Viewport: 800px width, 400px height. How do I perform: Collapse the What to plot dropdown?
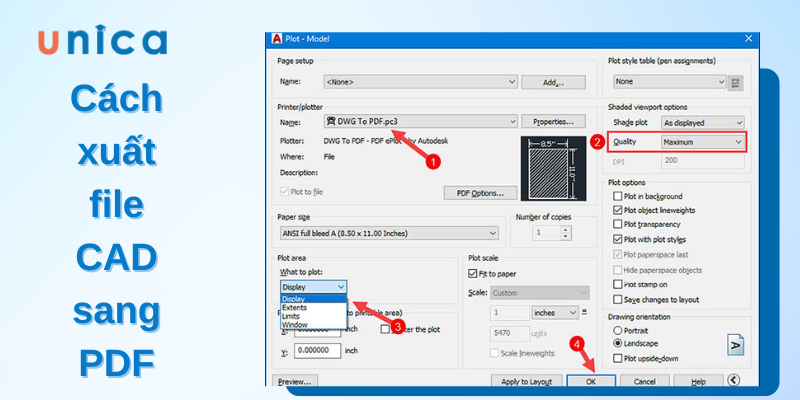tap(313, 287)
